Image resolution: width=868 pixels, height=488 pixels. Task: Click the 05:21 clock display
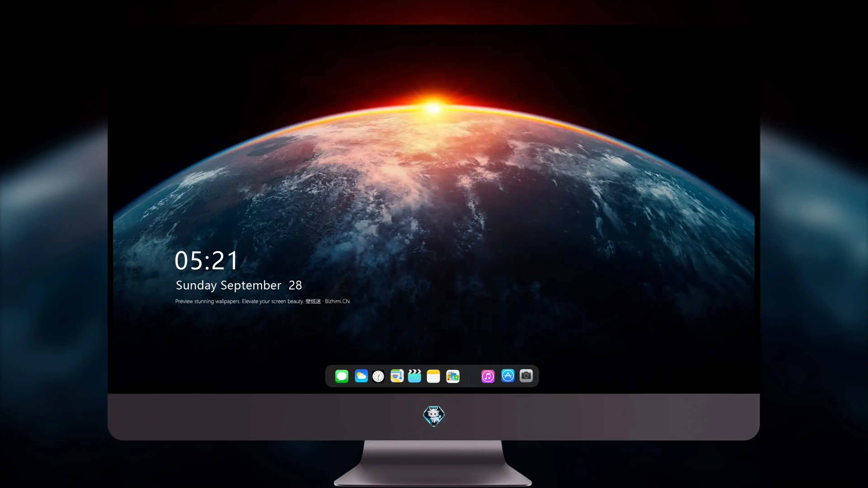point(206,261)
